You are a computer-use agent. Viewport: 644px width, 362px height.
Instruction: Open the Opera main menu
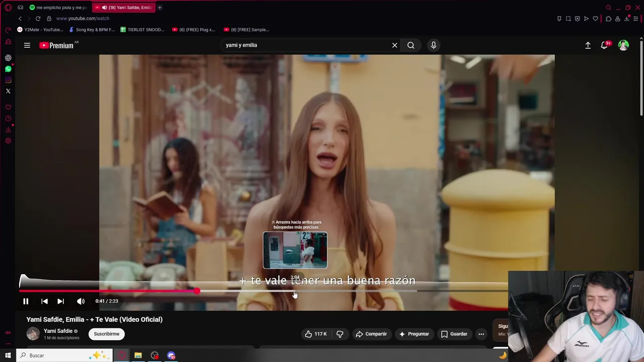click(x=8, y=8)
